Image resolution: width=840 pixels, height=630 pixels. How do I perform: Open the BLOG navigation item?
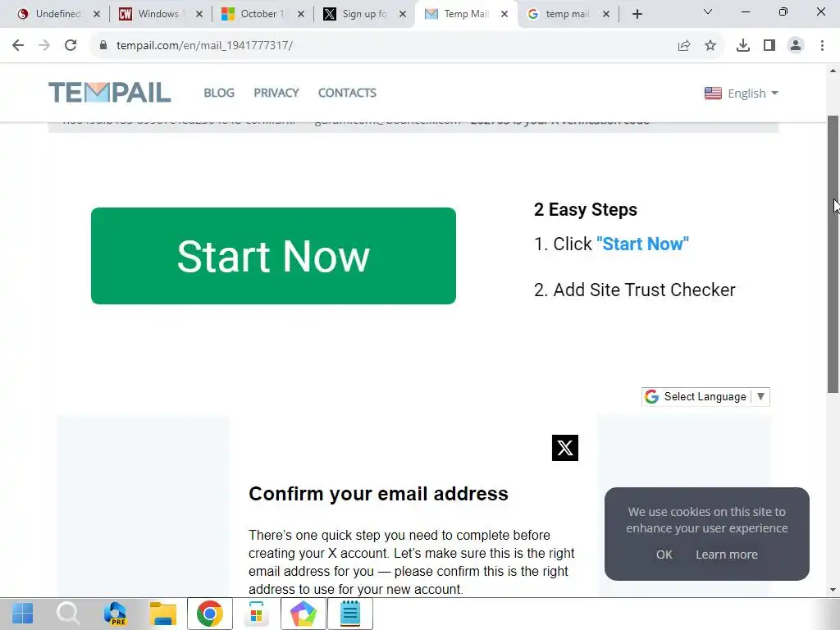tap(219, 93)
